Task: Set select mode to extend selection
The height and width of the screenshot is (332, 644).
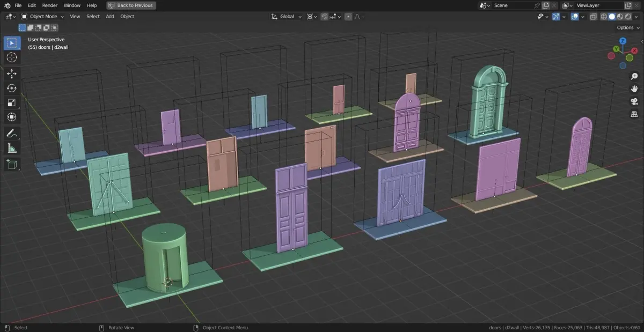Action: click(31, 27)
